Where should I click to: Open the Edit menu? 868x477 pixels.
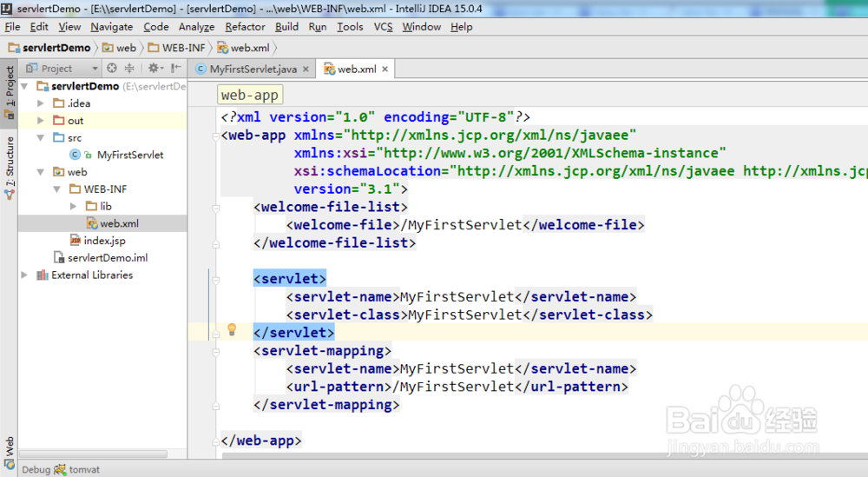39,27
